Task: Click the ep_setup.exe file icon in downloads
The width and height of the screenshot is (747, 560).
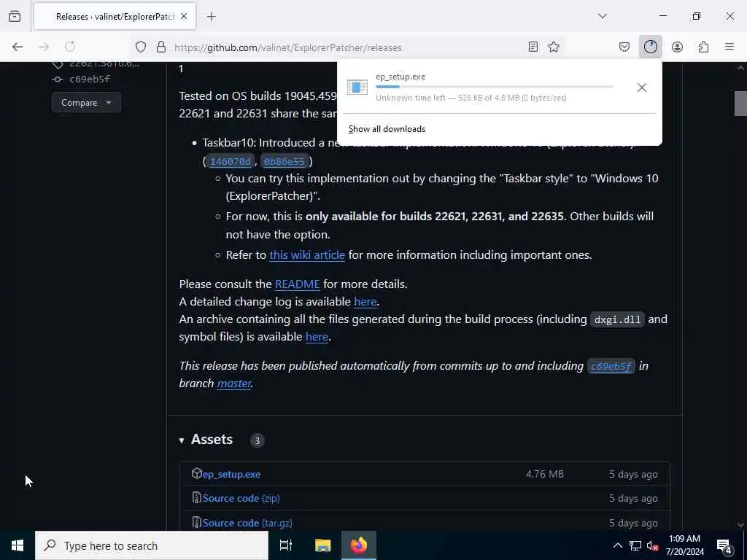Action: [x=357, y=87]
